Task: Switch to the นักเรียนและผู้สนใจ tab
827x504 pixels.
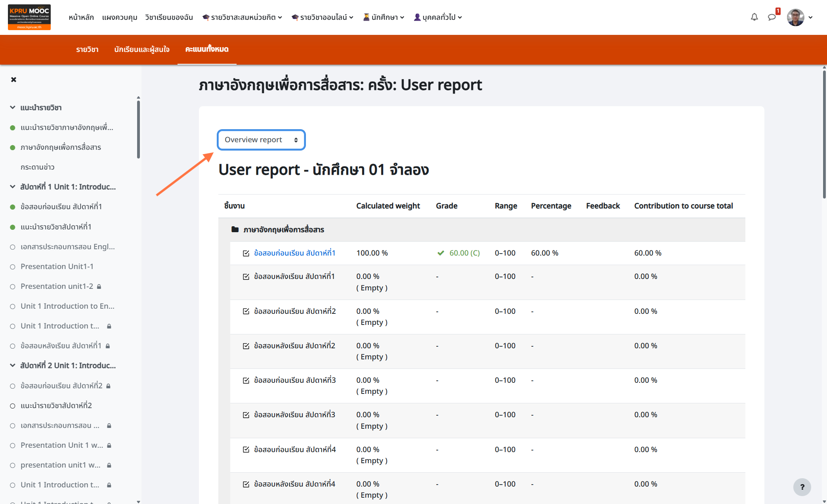Action: (142, 50)
